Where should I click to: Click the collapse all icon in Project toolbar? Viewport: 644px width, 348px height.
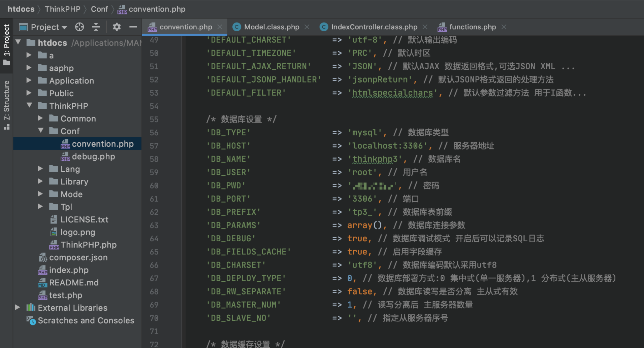pos(96,27)
